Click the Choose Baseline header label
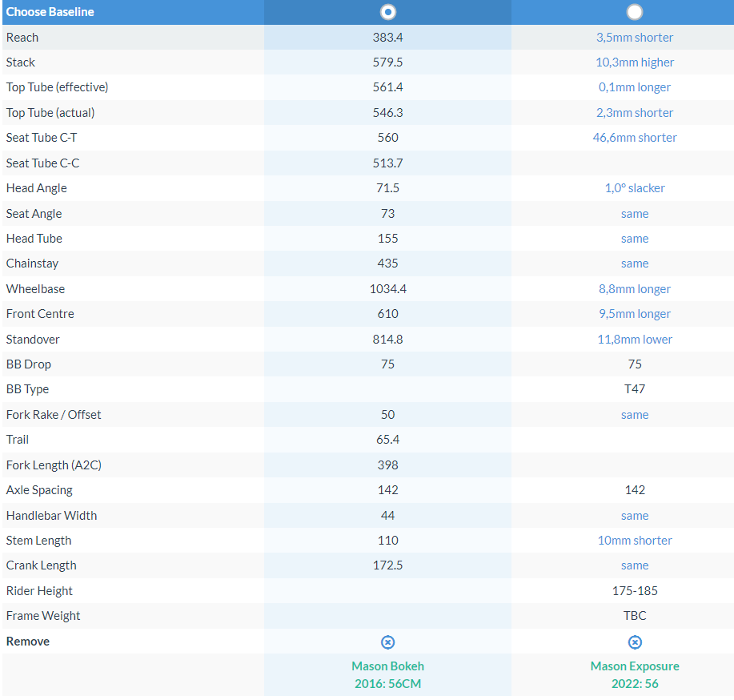The image size is (734, 700). point(50,12)
